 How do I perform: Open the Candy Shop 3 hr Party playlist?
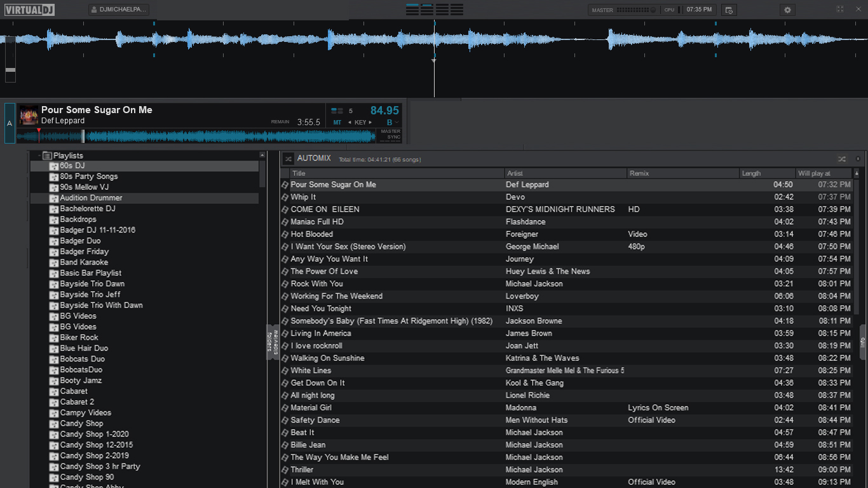click(100, 466)
